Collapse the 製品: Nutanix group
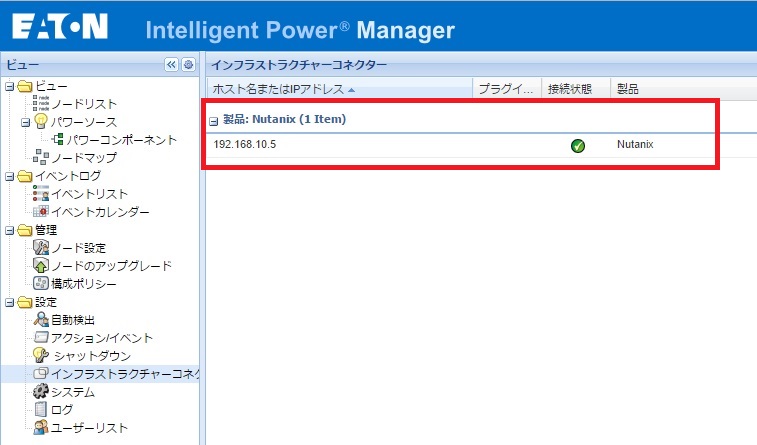 pos(213,121)
